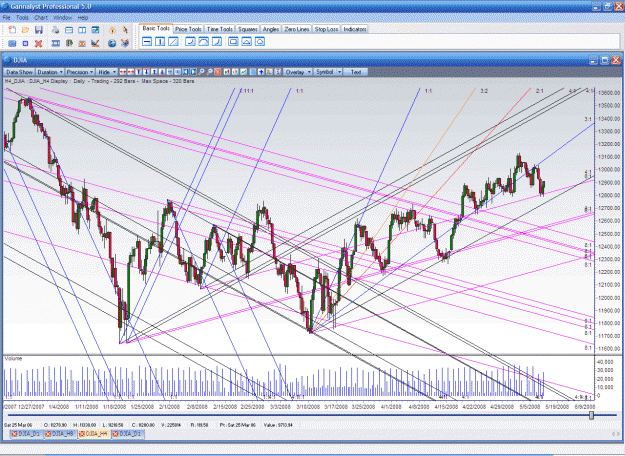The image size is (625, 456).
Task: Click the globe icon in the main toolbar
Action: tap(112, 43)
